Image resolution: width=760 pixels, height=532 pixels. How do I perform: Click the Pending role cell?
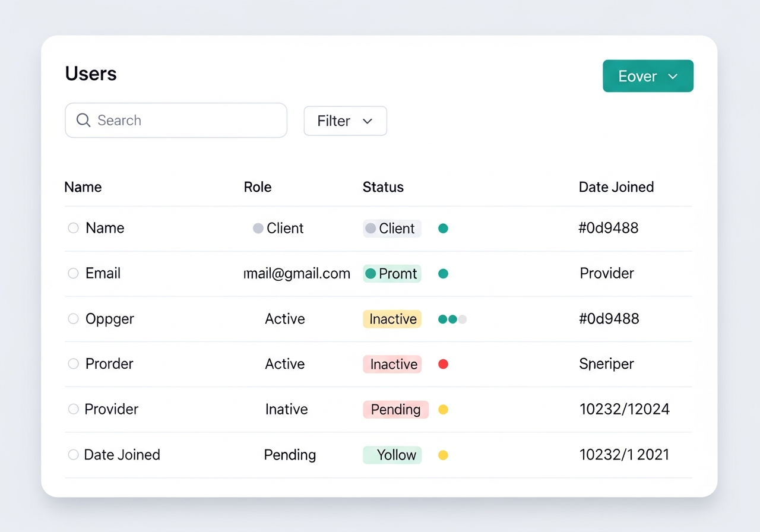click(x=290, y=455)
